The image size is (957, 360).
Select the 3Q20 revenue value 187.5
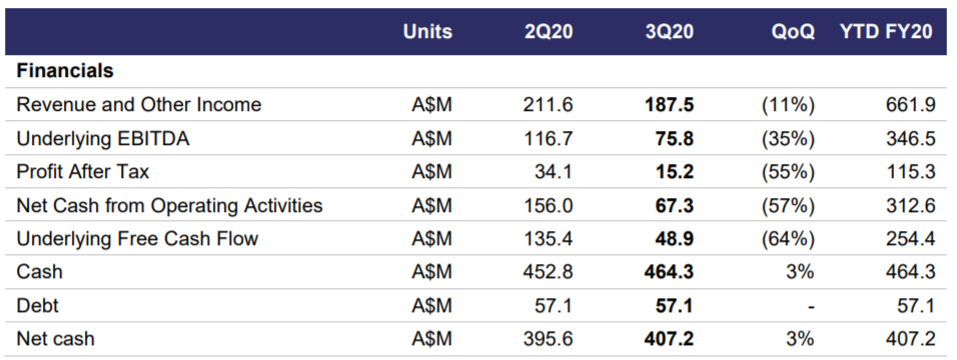(x=670, y=105)
